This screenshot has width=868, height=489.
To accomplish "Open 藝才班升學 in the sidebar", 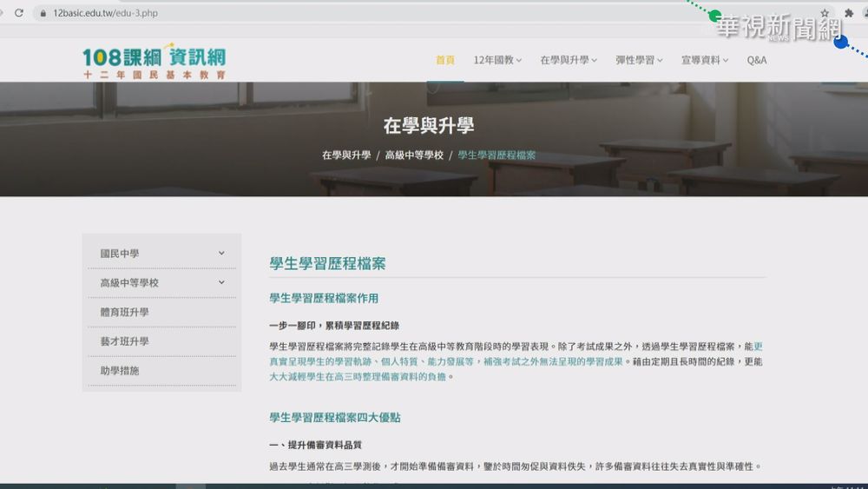I will tap(124, 341).
